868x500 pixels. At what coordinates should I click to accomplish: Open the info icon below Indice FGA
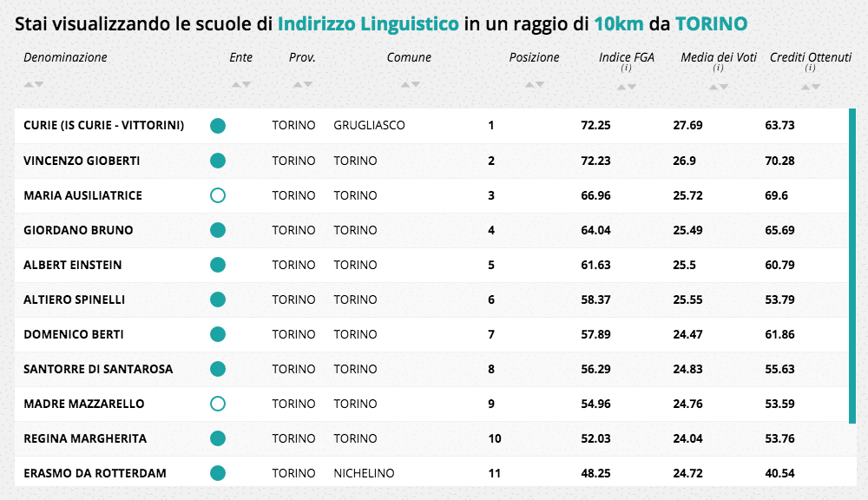pyautogui.click(x=626, y=69)
